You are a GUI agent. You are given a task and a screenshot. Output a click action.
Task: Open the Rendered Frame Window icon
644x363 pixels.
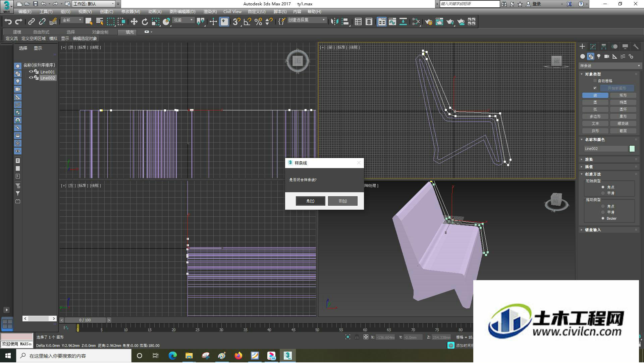click(439, 22)
